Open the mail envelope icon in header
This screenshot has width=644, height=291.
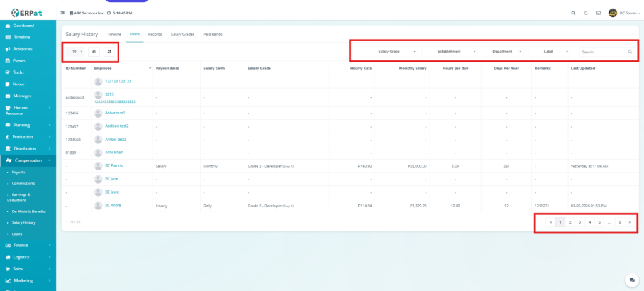[598, 13]
